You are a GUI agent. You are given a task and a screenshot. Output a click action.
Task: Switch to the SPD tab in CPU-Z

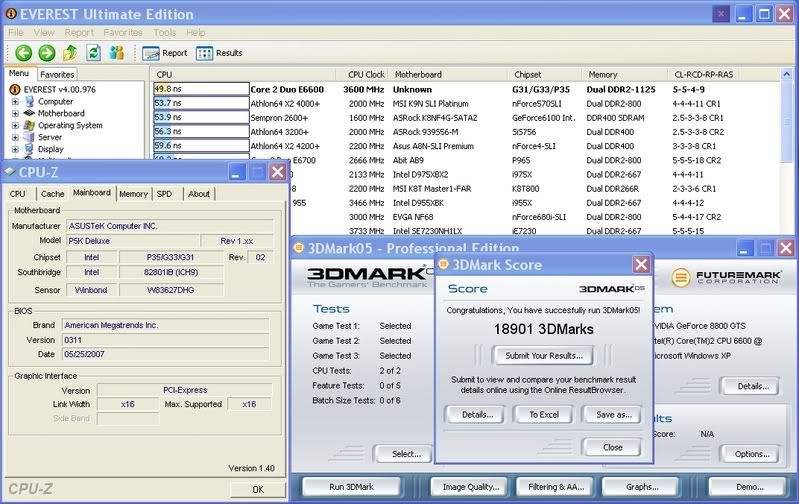point(164,194)
